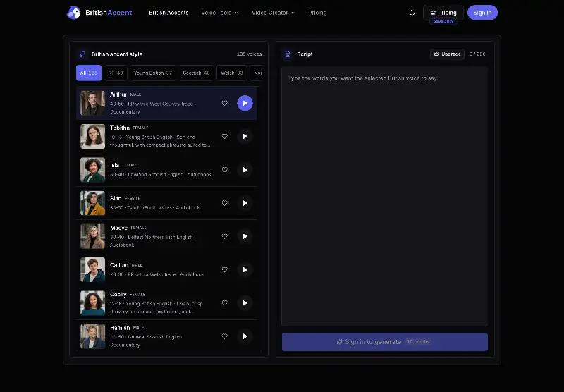Click Sign in to generate button
Viewport: 564px width, 392px height.
(x=384, y=342)
